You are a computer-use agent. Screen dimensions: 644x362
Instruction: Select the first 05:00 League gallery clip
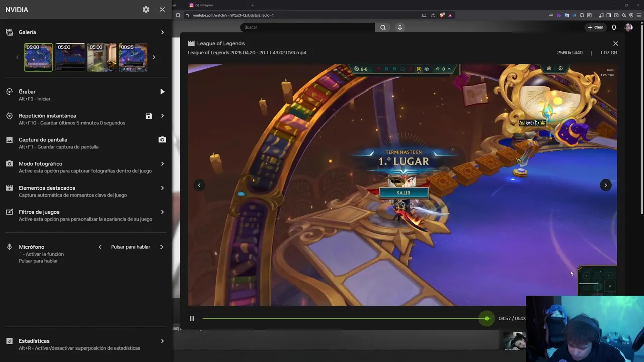(x=38, y=57)
